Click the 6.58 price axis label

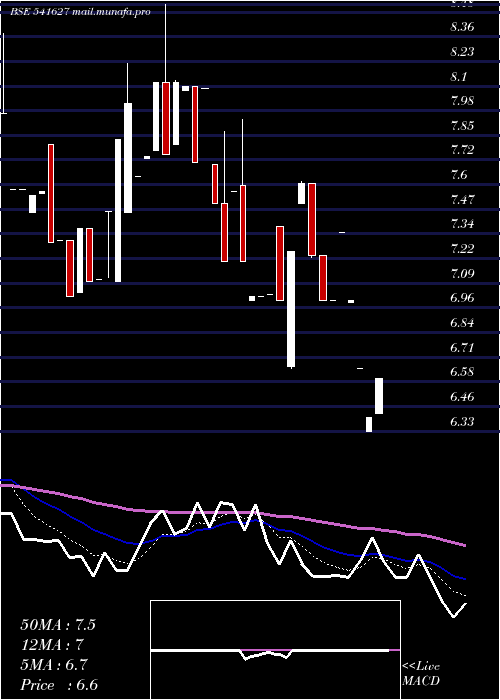(462, 372)
